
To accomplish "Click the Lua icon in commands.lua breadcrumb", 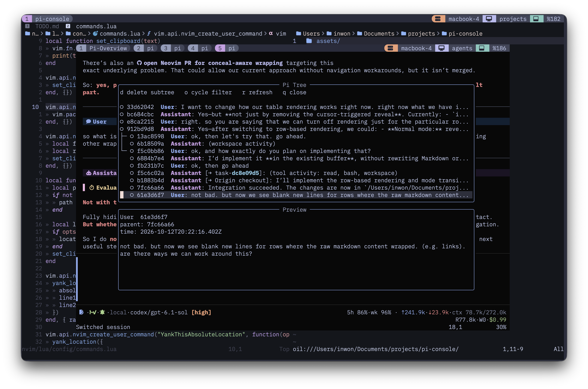I will pos(95,33).
